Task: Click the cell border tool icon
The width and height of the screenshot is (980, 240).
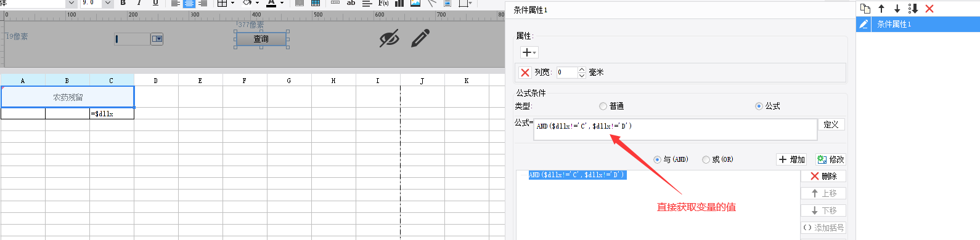Action: click(x=222, y=3)
